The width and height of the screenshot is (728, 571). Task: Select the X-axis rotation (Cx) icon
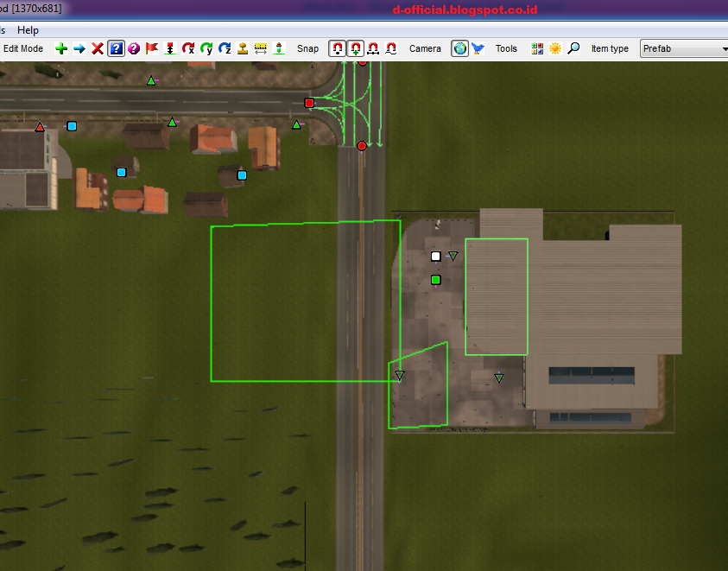point(188,48)
